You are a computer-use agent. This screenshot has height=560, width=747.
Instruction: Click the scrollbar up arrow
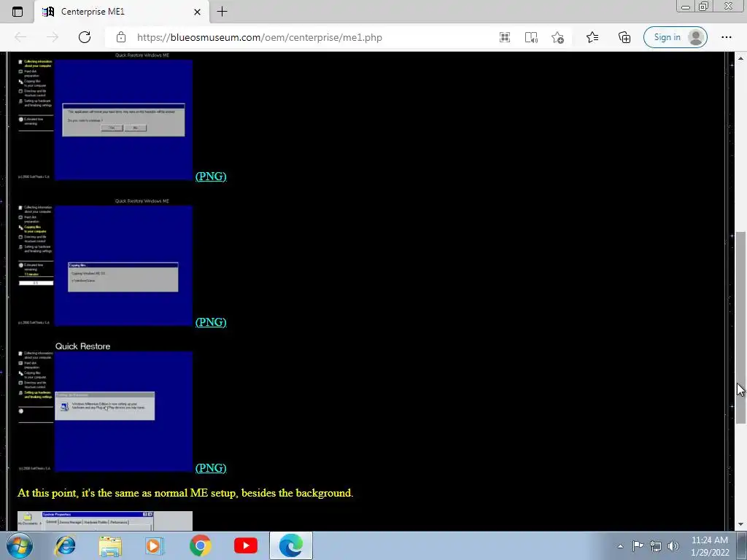tap(740, 58)
